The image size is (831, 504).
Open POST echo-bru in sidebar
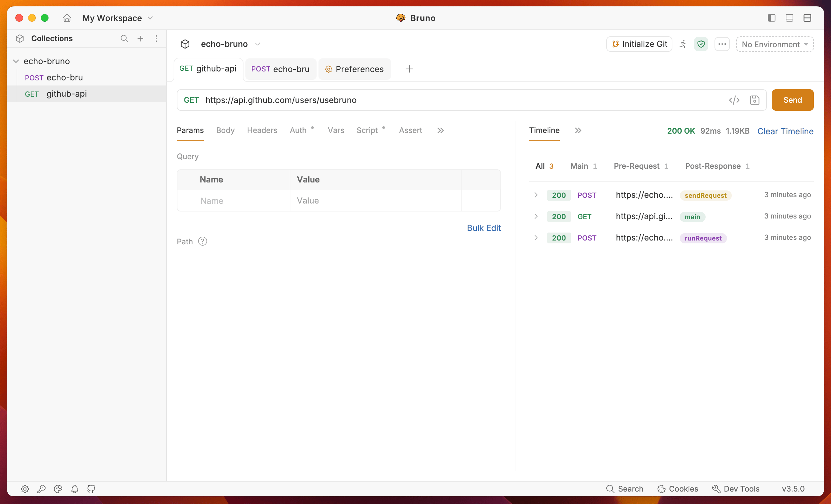point(87,78)
